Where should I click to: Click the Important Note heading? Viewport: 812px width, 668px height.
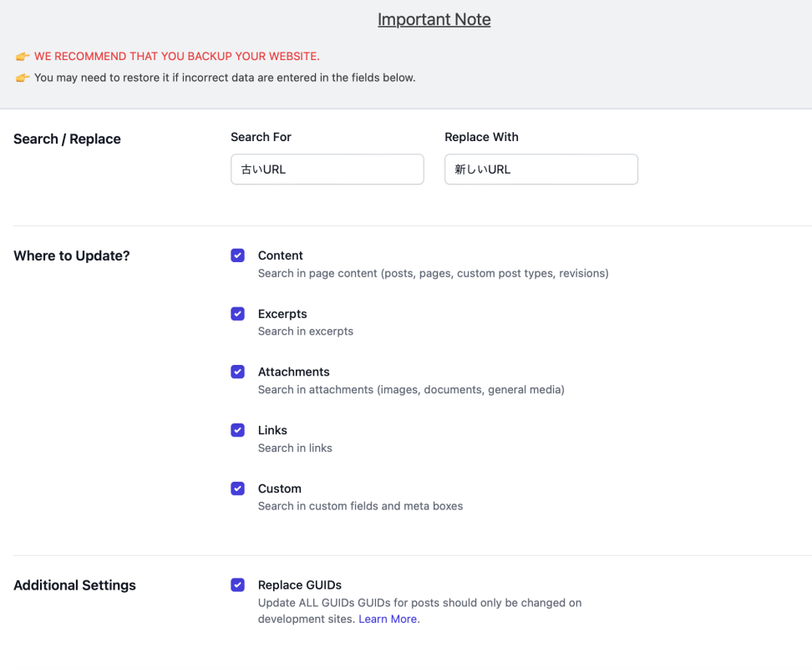point(434,19)
